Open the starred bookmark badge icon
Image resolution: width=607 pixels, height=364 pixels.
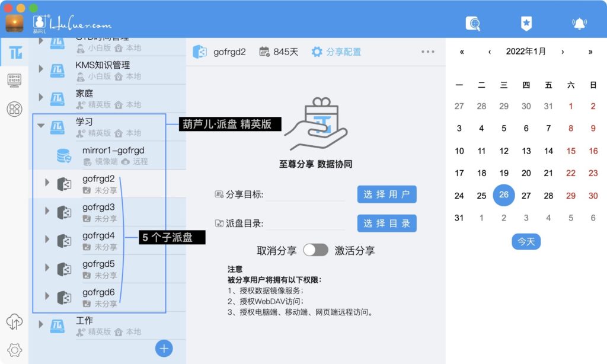526,23
